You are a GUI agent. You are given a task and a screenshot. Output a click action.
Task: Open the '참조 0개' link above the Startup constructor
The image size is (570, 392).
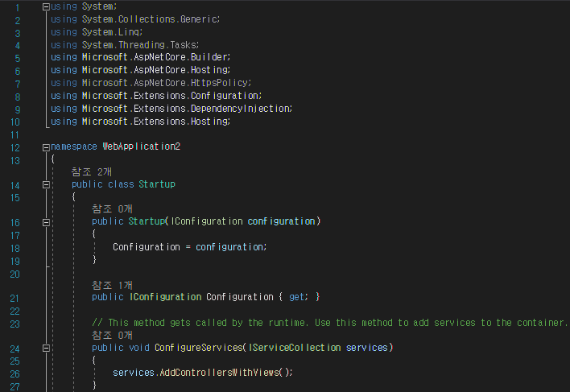tap(112, 209)
